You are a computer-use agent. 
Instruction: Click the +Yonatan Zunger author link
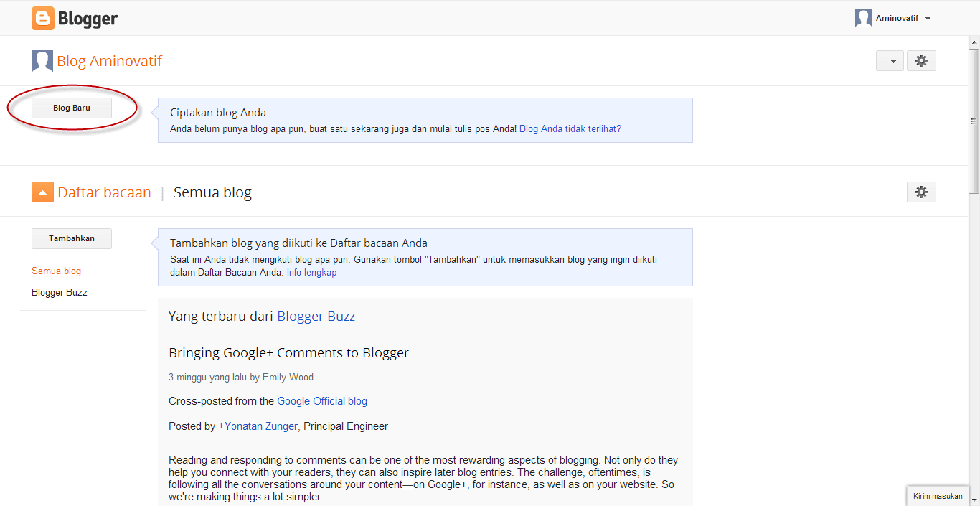[258, 426]
